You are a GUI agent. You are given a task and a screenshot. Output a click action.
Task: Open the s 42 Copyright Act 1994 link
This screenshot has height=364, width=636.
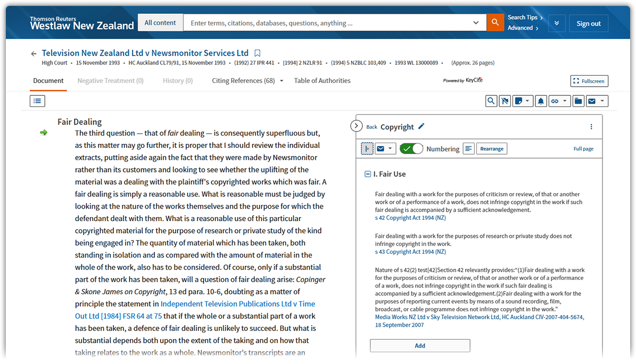[x=410, y=218]
